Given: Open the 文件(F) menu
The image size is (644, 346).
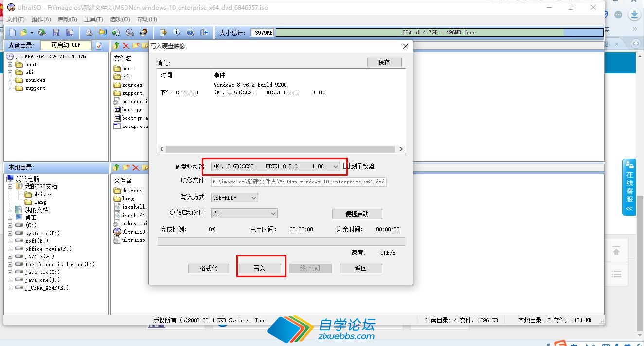Looking at the screenshot, I should (x=16, y=19).
